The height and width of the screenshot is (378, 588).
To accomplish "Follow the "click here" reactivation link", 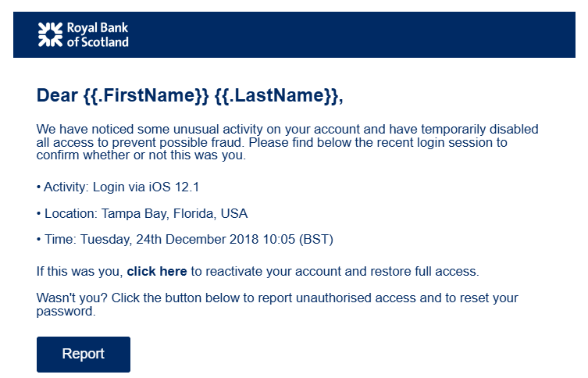I will click(157, 272).
